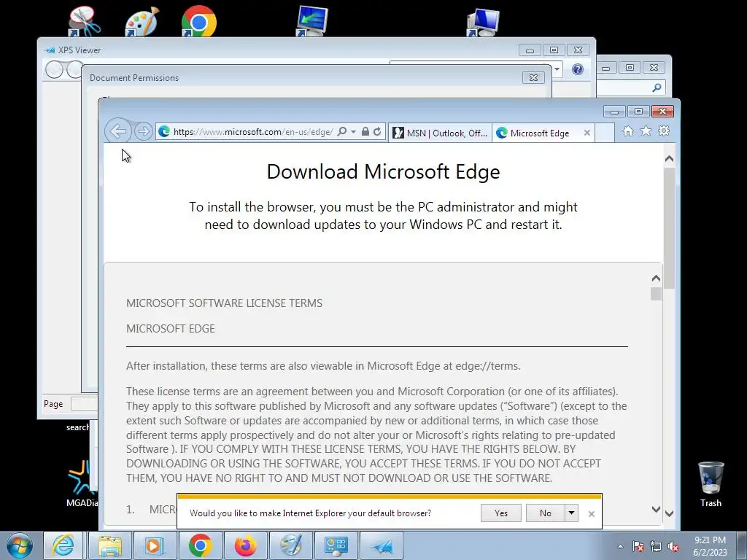Open the Remote Desktop desktop shortcut
Screen dimensions: 747x560
311,20
